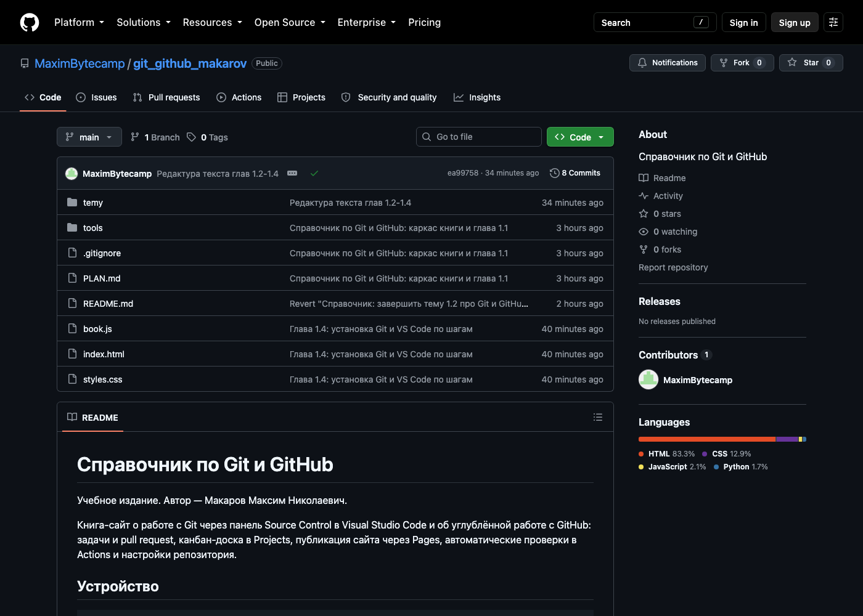Open Notifications sign-in prompt

click(668, 63)
